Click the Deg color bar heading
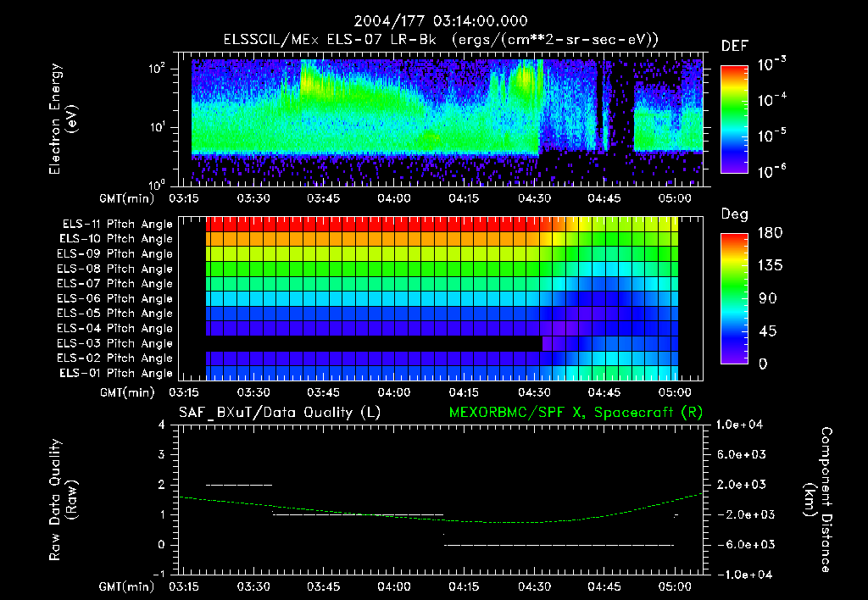This screenshot has height=600, width=868. coord(734,214)
